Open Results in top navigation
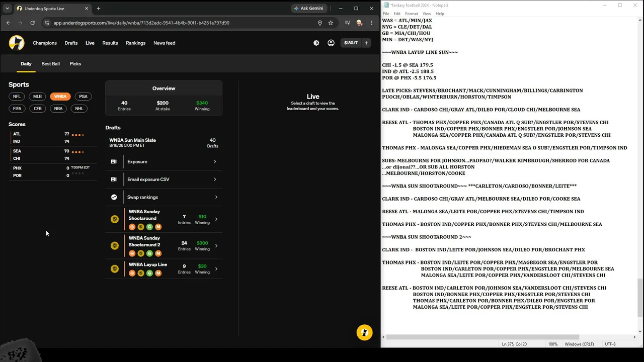 coord(110,43)
